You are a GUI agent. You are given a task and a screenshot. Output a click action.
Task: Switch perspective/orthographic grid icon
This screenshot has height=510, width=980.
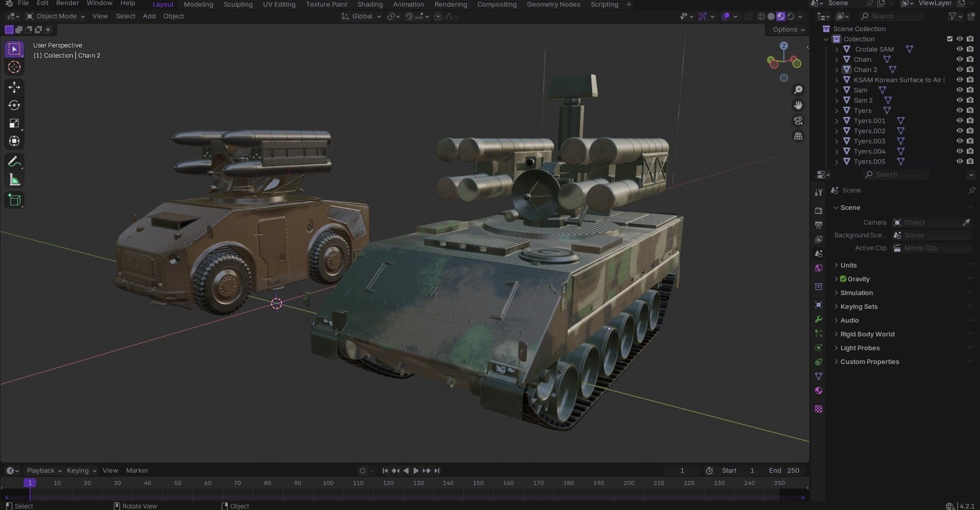(798, 136)
